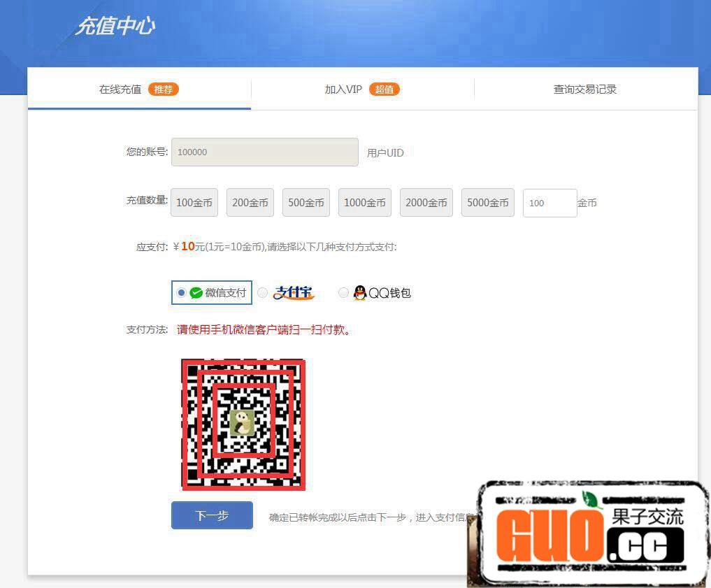Click the 下一步 button
The image size is (711, 588).
pyautogui.click(x=213, y=515)
